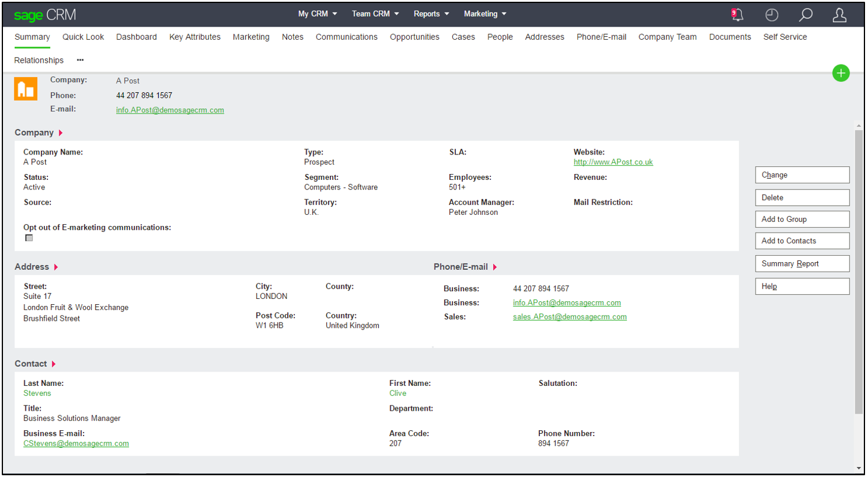Click the Help button
868x477 pixels.
click(802, 286)
